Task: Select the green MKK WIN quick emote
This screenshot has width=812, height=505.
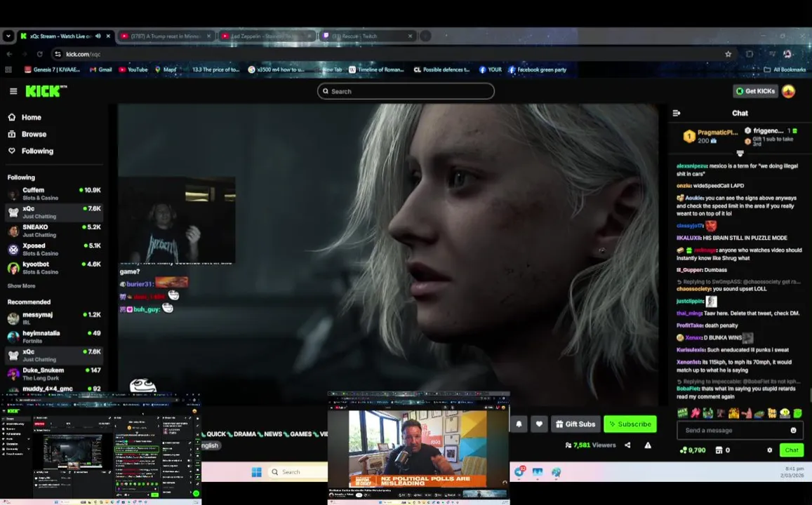Action: tap(683, 413)
